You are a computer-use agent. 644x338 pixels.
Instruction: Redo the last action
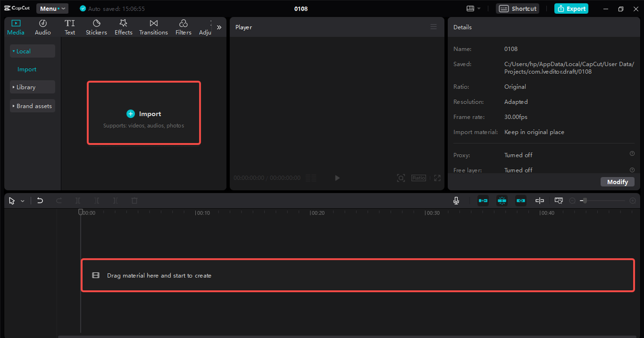click(x=59, y=200)
